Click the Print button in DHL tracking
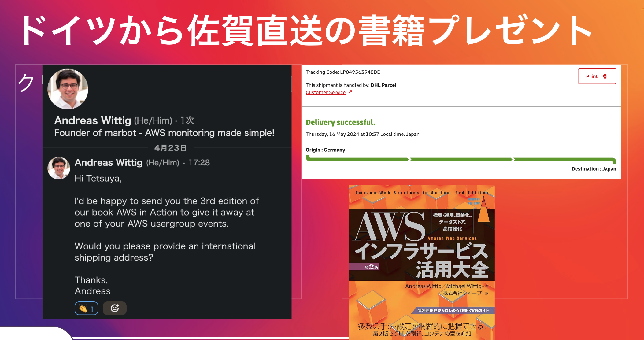The image size is (644, 340). (597, 76)
